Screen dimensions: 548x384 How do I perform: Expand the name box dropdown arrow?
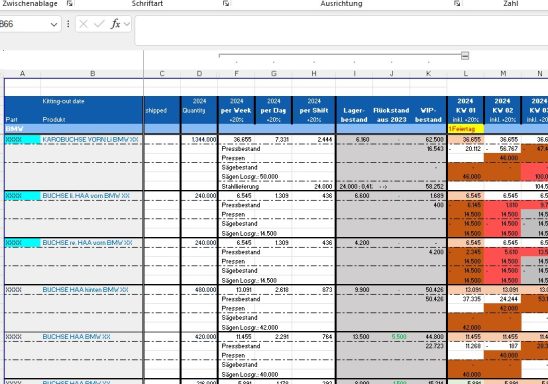[x=54, y=24]
